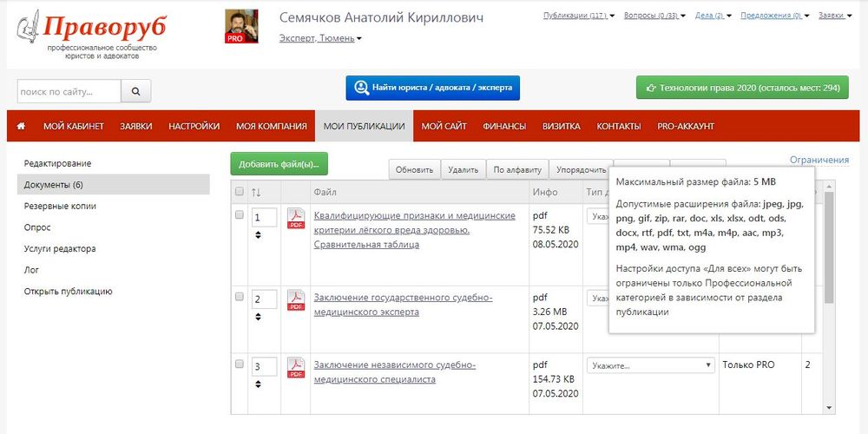Select the checkbox for document row 3
868x434 pixels.
coord(240,365)
